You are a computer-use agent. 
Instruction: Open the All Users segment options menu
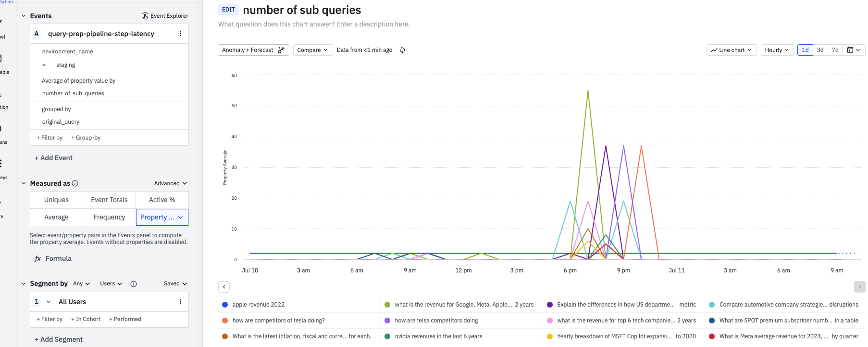pos(181,302)
